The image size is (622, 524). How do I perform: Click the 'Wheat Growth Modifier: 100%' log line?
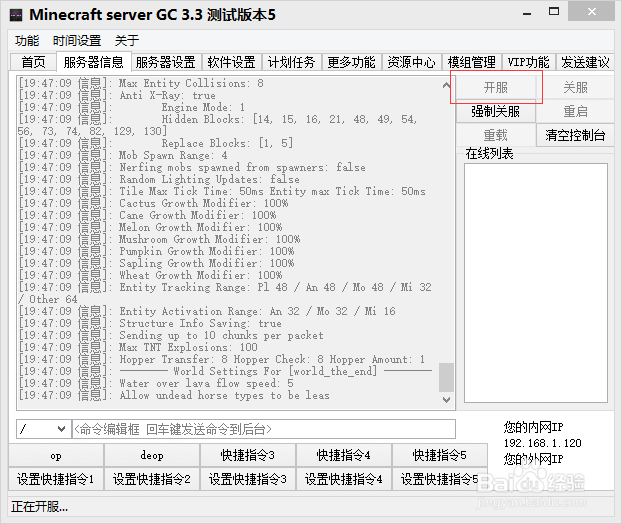click(150, 275)
